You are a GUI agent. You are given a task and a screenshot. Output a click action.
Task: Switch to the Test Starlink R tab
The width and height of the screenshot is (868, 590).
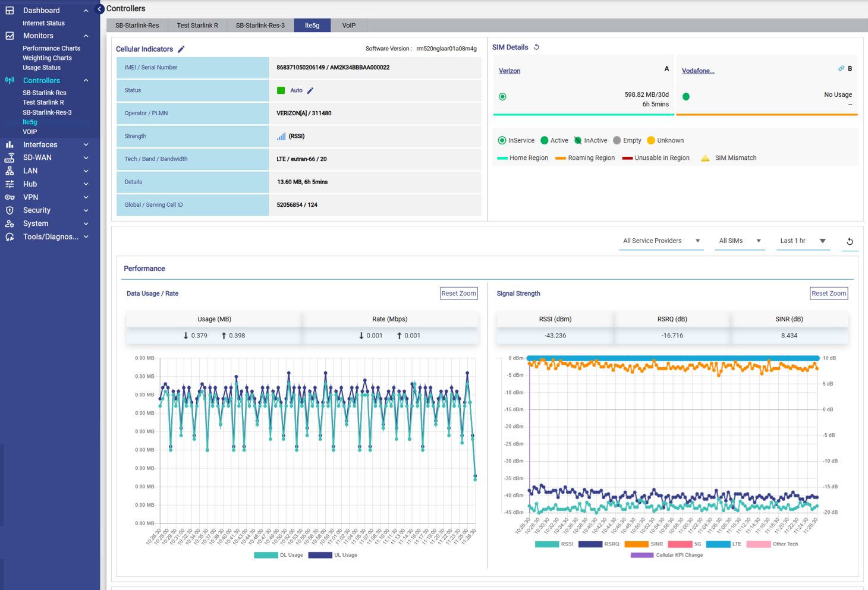(197, 26)
